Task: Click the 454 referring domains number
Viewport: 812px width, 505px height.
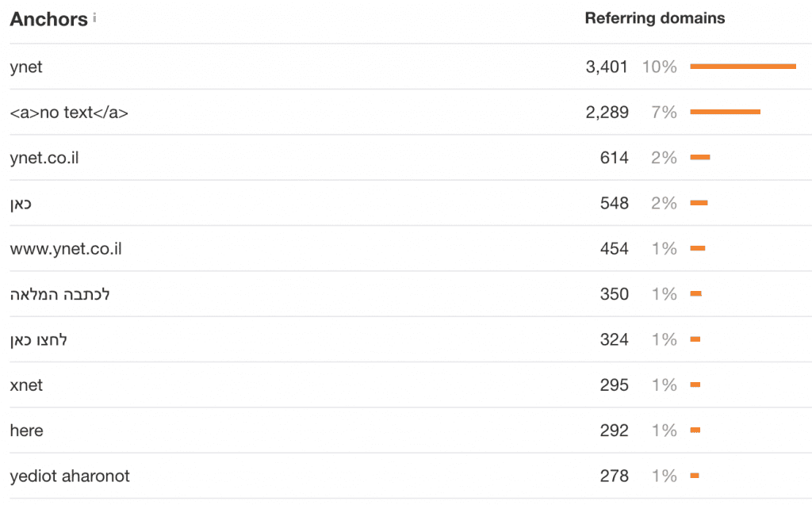Action: click(x=614, y=249)
